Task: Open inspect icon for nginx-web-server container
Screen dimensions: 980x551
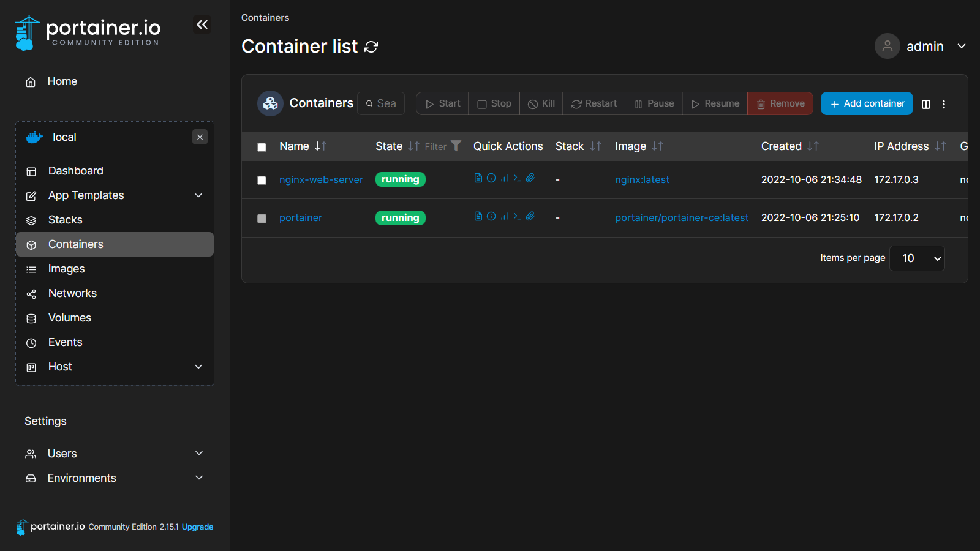Action: click(491, 178)
